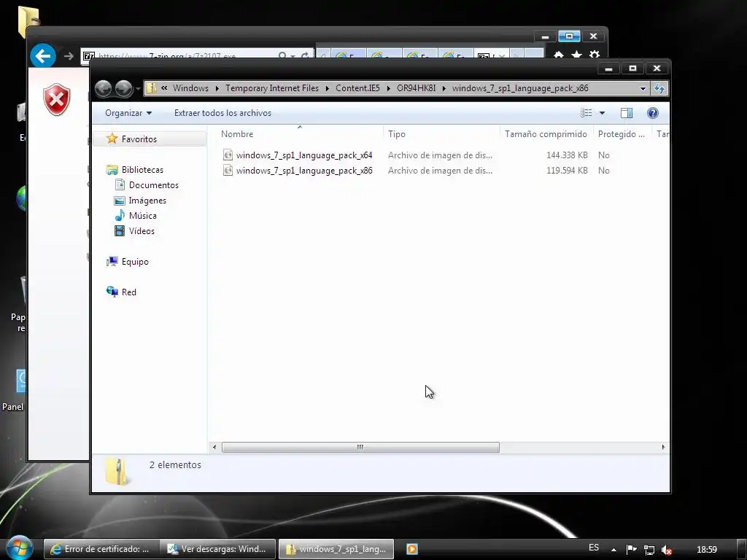Open Equipo in navigation pane

pyautogui.click(x=135, y=262)
